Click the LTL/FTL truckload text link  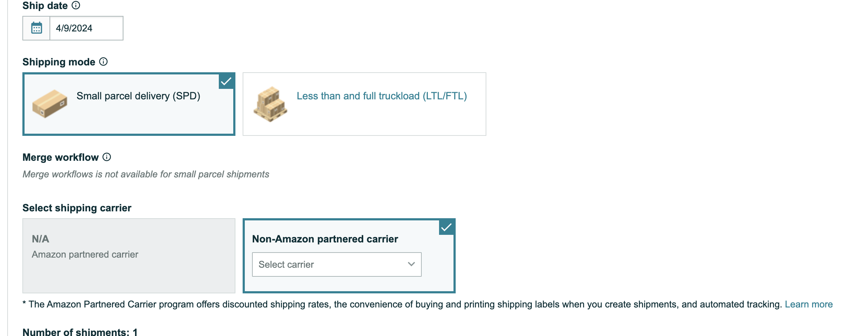tap(382, 96)
